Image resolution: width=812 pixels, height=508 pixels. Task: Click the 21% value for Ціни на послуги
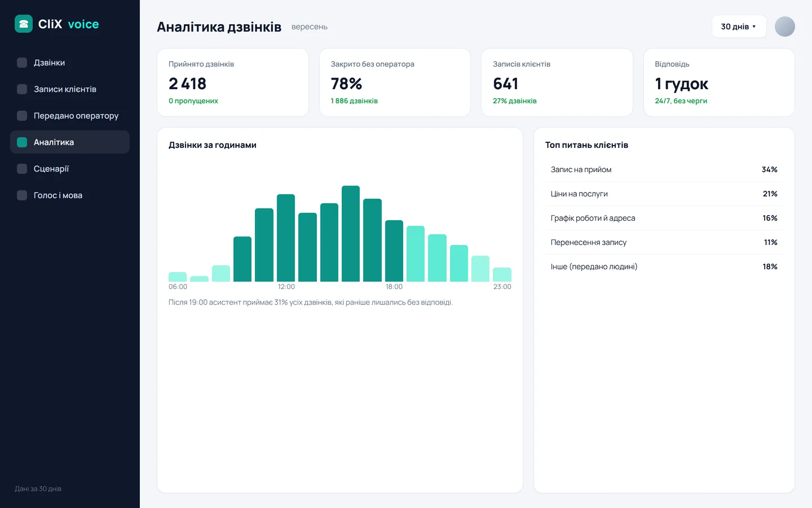coord(770,194)
